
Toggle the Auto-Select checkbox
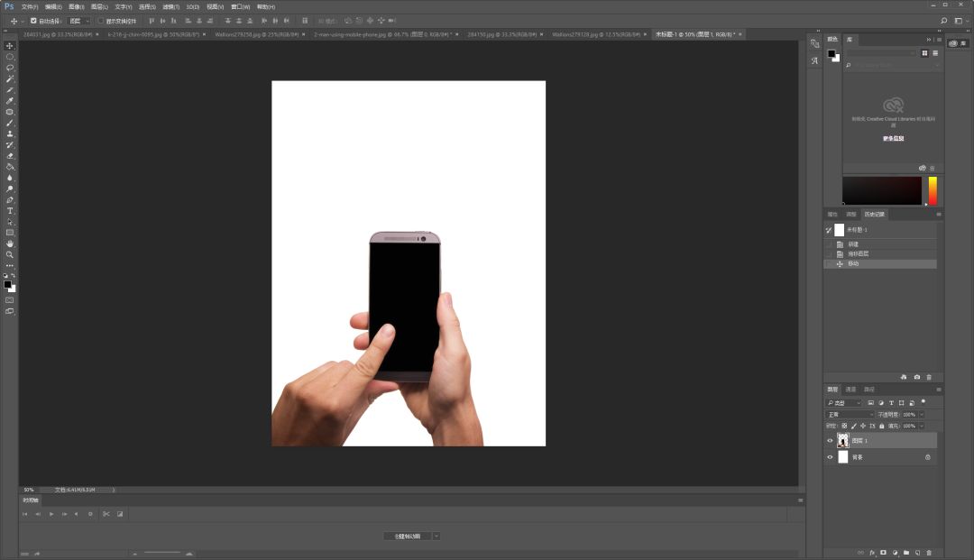[34, 20]
